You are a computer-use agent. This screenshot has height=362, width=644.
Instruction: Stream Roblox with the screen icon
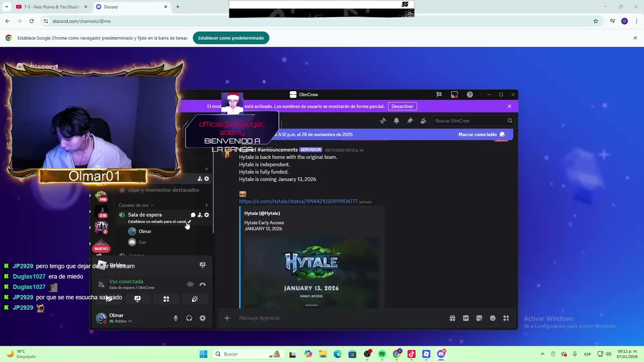[202, 265]
